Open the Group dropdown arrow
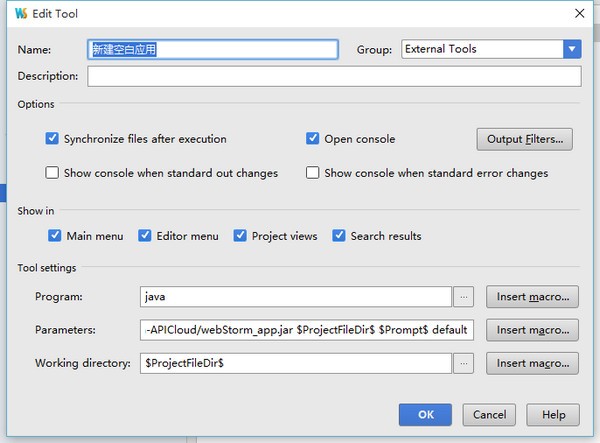 572,49
